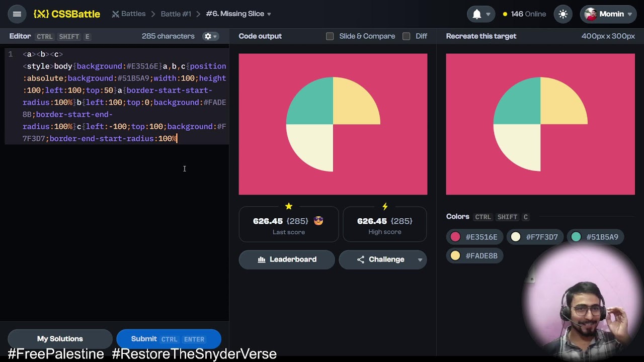Go to CSSBattle home logo
The height and width of the screenshot is (362, 644).
[x=67, y=14]
